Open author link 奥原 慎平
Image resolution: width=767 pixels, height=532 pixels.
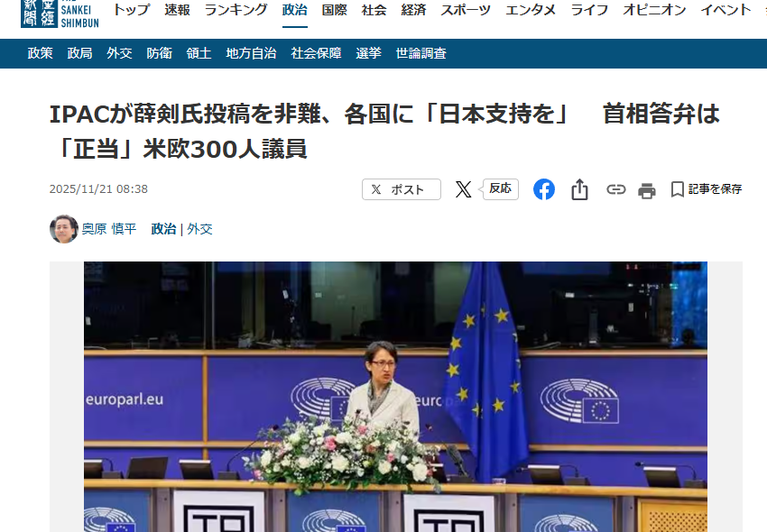[x=109, y=229]
